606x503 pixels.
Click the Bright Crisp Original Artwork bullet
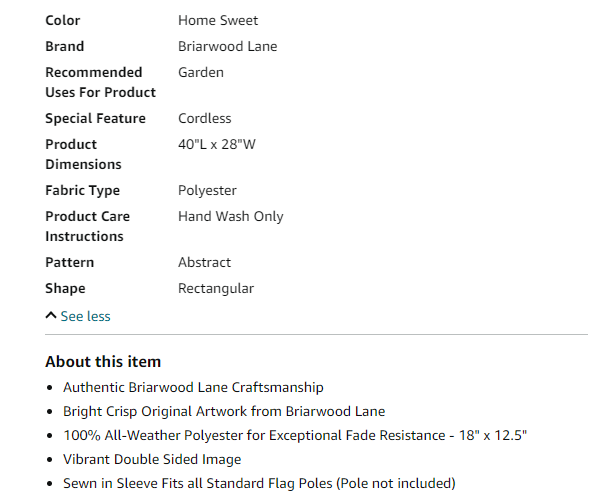pyautogui.click(x=224, y=411)
